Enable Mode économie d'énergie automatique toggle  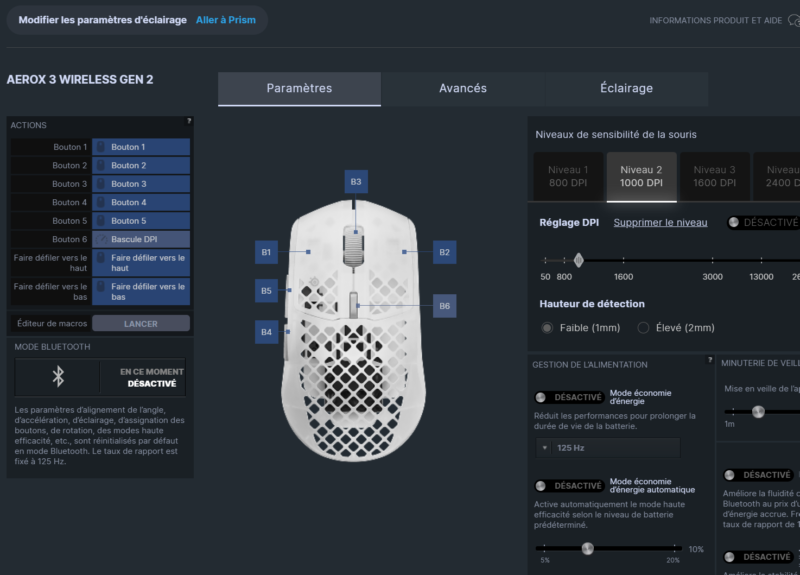(569, 486)
